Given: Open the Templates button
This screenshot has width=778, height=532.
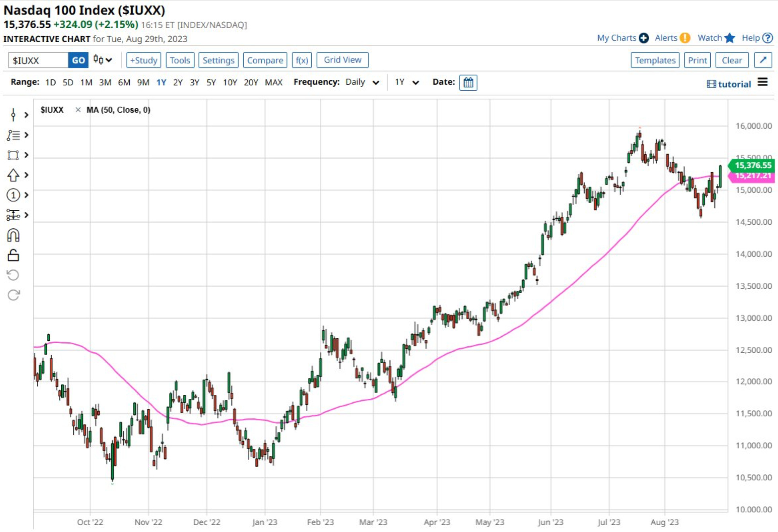Looking at the screenshot, I should pos(655,60).
